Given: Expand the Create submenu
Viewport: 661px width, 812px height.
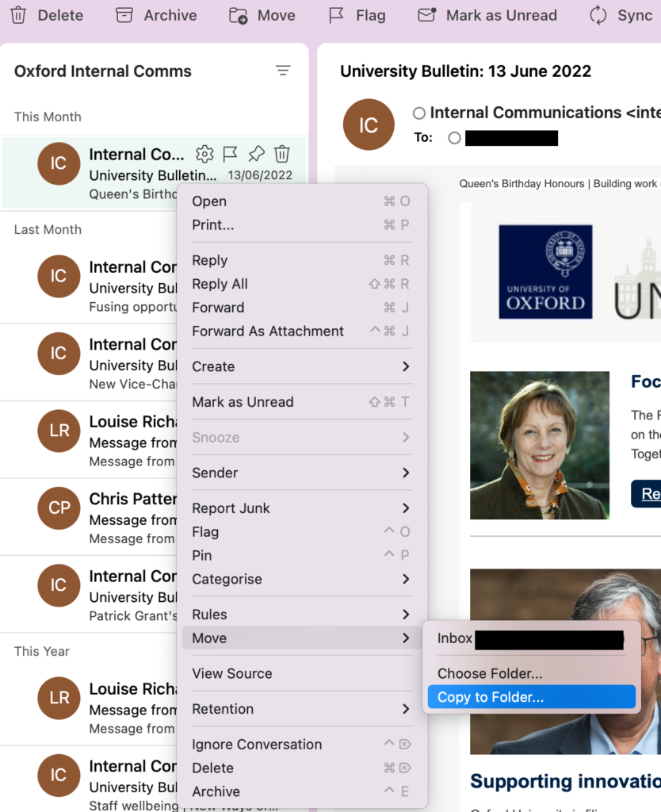Looking at the screenshot, I should (405, 366).
